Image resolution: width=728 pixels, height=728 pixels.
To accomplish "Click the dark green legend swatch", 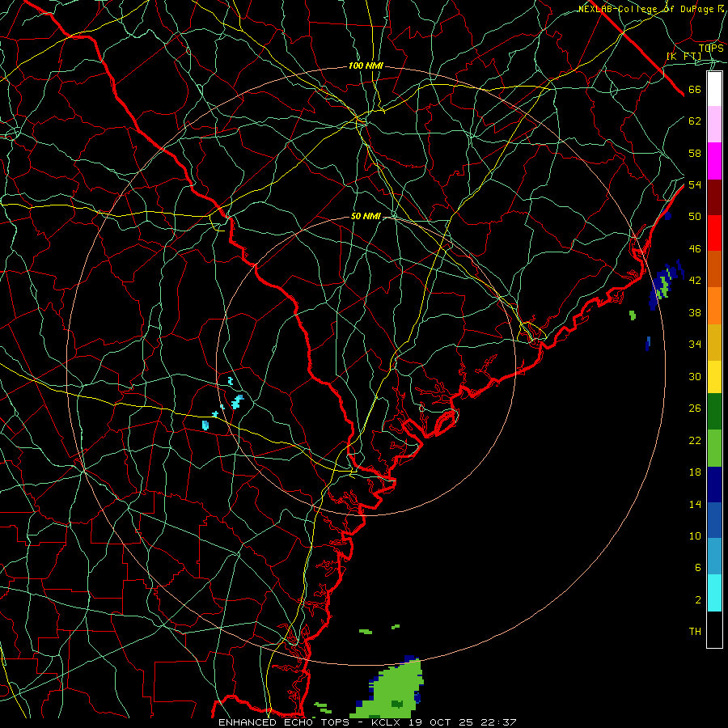I will [714, 412].
